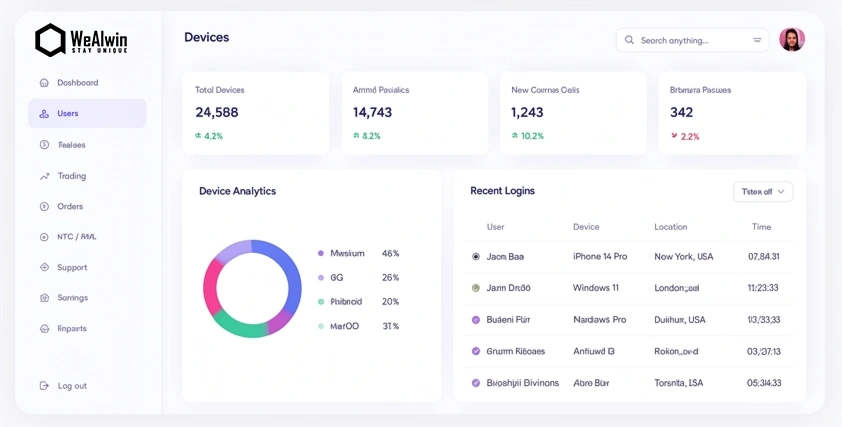Click the Windows 11 cell
This screenshot has width=842, height=427.
coord(596,288)
